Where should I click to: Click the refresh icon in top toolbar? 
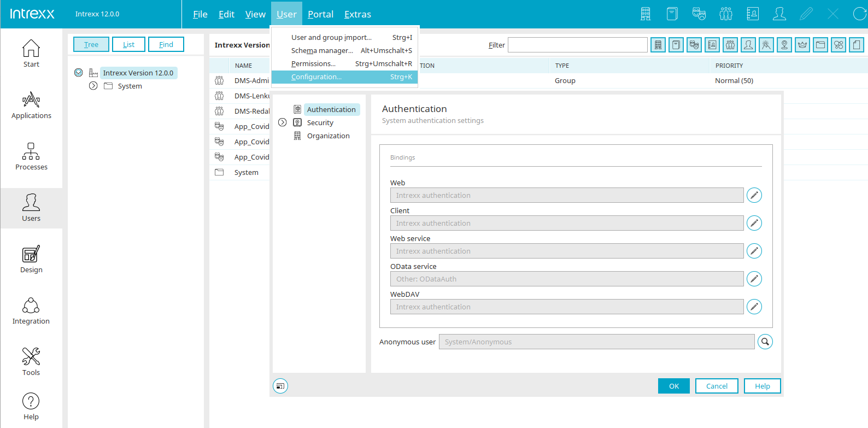click(x=860, y=14)
